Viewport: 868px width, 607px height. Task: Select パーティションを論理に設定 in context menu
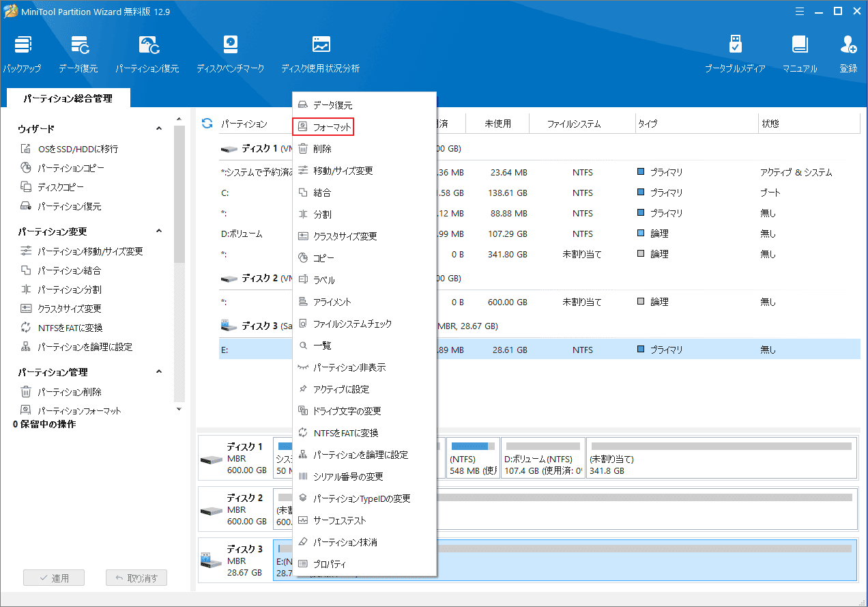click(x=364, y=455)
